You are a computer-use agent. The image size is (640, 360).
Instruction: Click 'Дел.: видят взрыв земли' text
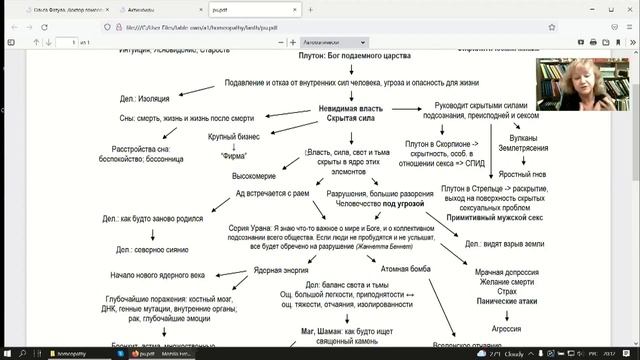click(x=504, y=244)
